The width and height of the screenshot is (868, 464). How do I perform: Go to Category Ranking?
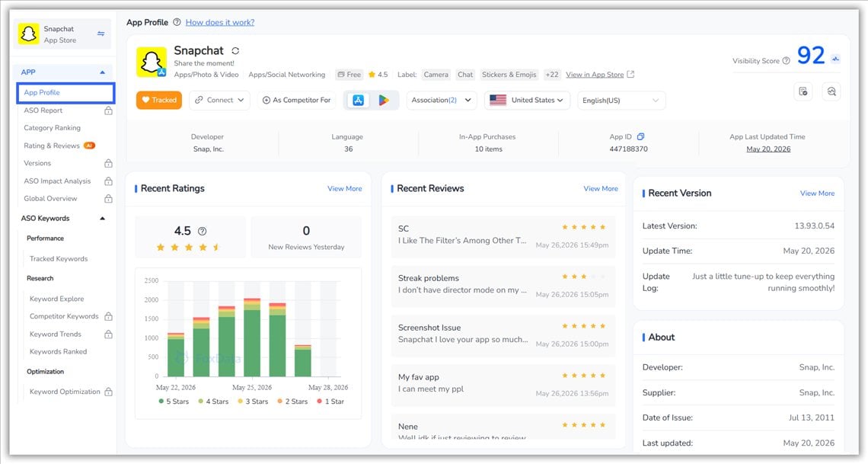(52, 128)
